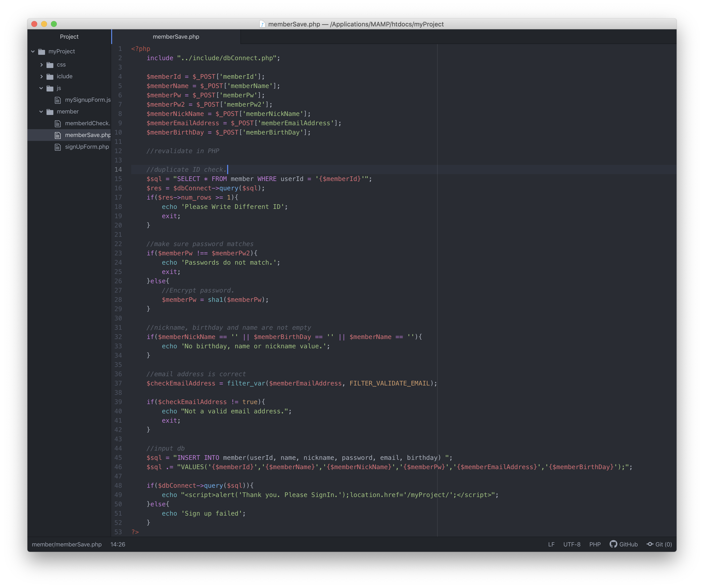Open mySignupForm.js from the tree
This screenshot has width=704, height=588.
pos(88,100)
